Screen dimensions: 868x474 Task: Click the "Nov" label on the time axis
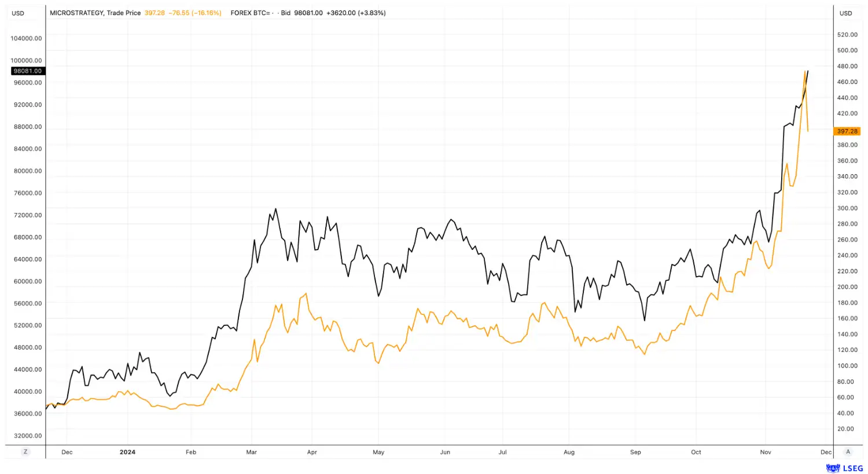766,452
